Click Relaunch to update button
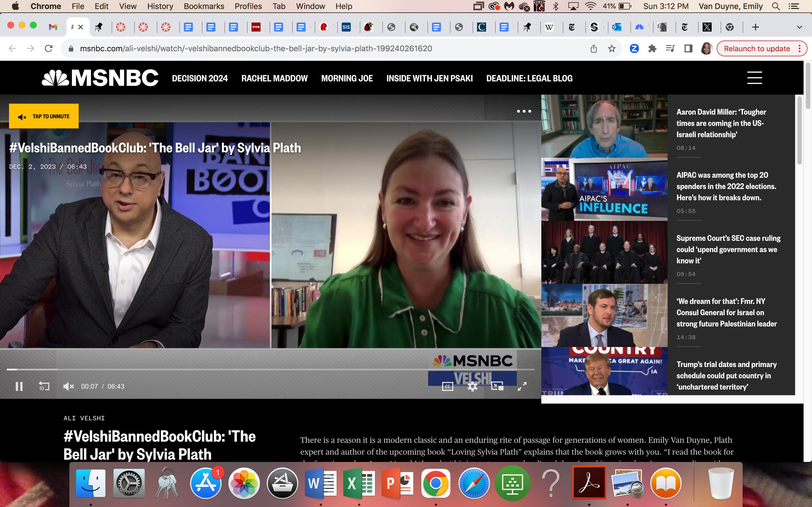Image resolution: width=812 pixels, height=507 pixels. coord(757,49)
